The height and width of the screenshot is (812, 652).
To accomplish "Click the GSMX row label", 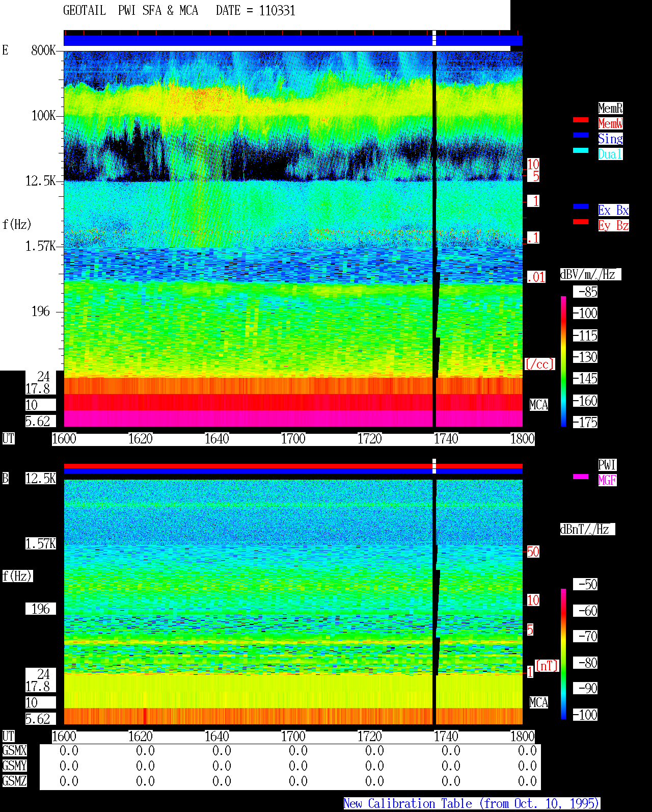I will tap(14, 750).
